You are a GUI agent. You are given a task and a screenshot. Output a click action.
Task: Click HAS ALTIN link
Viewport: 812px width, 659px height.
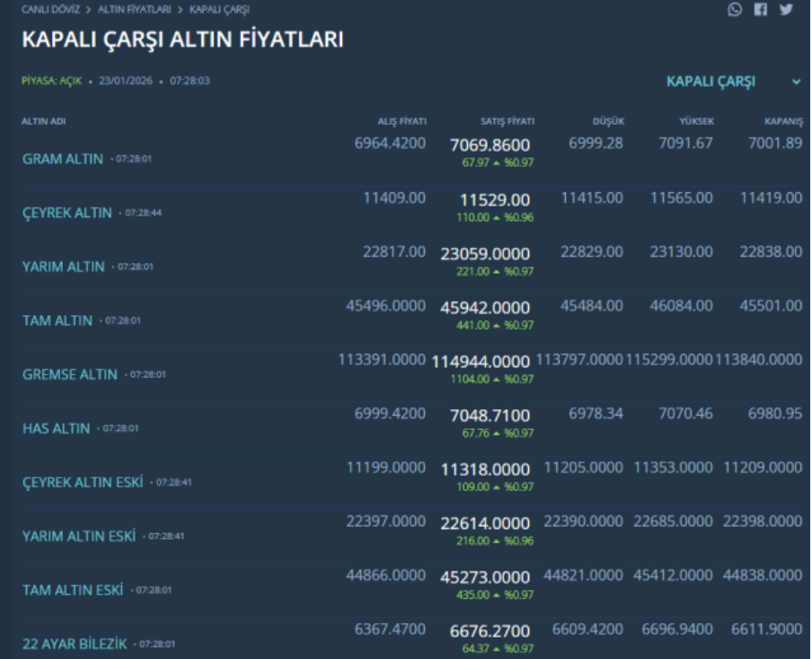tap(56, 428)
